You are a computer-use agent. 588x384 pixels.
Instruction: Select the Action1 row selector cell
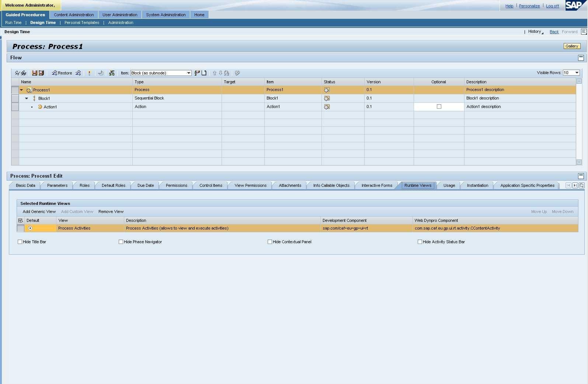click(15, 107)
